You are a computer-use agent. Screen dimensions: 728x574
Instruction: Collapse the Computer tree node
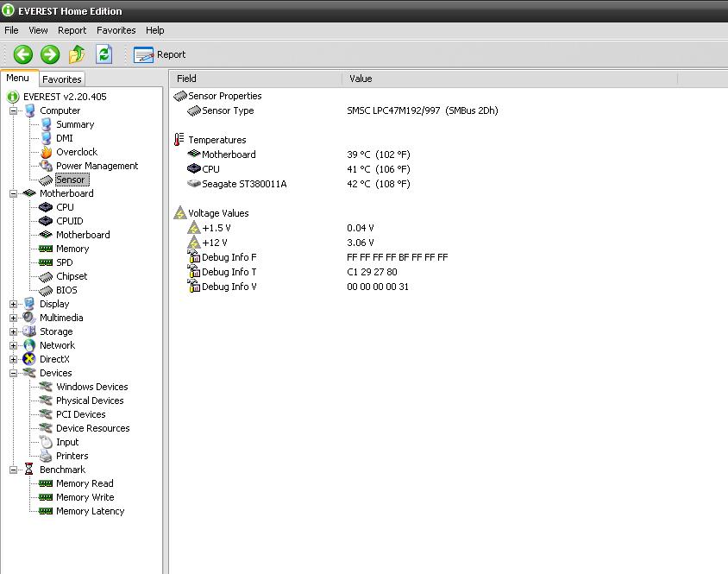pos(13,110)
